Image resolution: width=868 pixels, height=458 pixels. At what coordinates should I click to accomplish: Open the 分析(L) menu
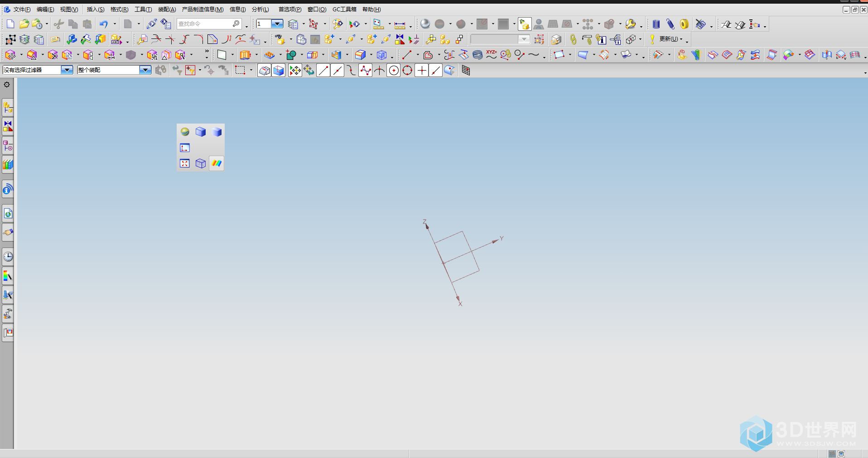(x=260, y=9)
